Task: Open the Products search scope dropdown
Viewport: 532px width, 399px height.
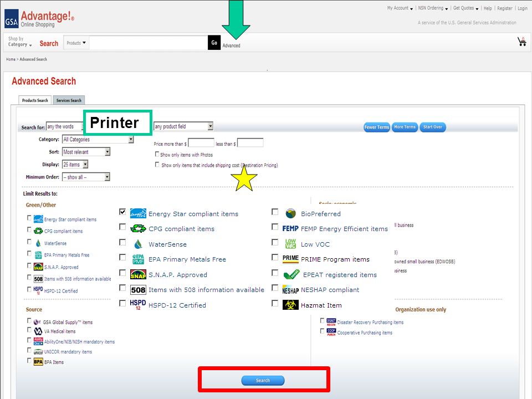Action: (x=76, y=43)
